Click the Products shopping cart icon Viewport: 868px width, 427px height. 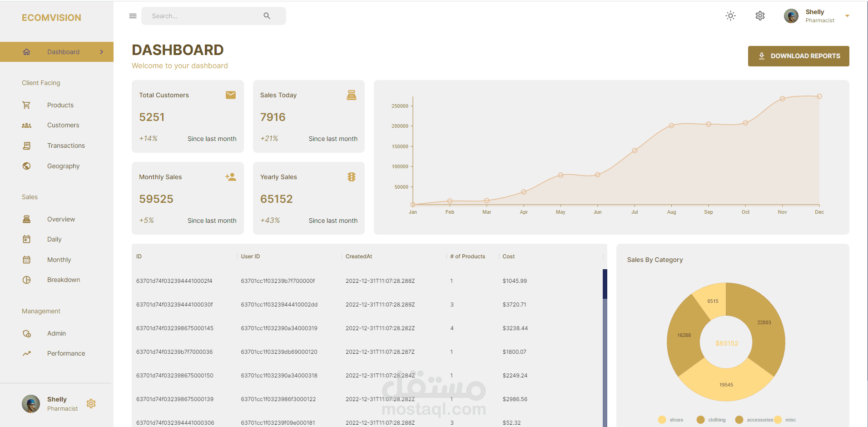(26, 105)
